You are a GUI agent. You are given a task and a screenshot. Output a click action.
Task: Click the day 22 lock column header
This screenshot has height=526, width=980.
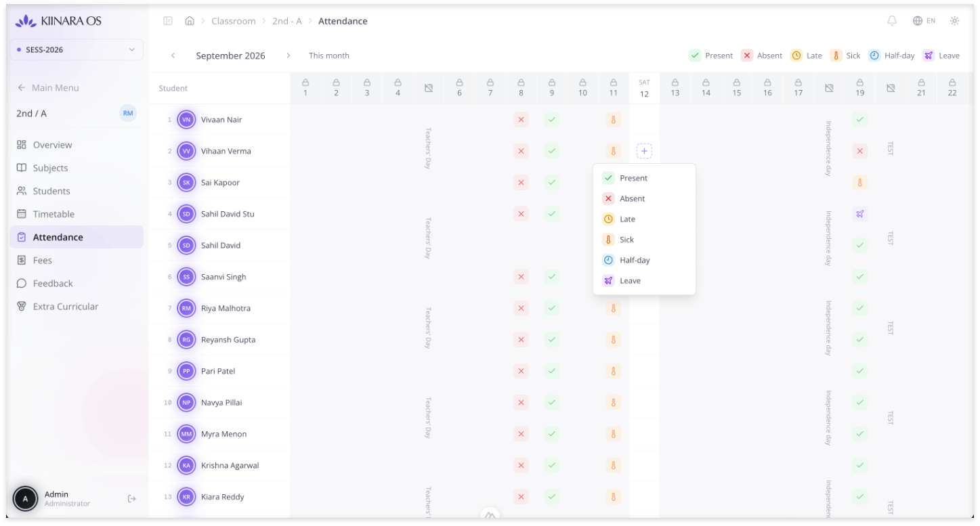coord(952,88)
